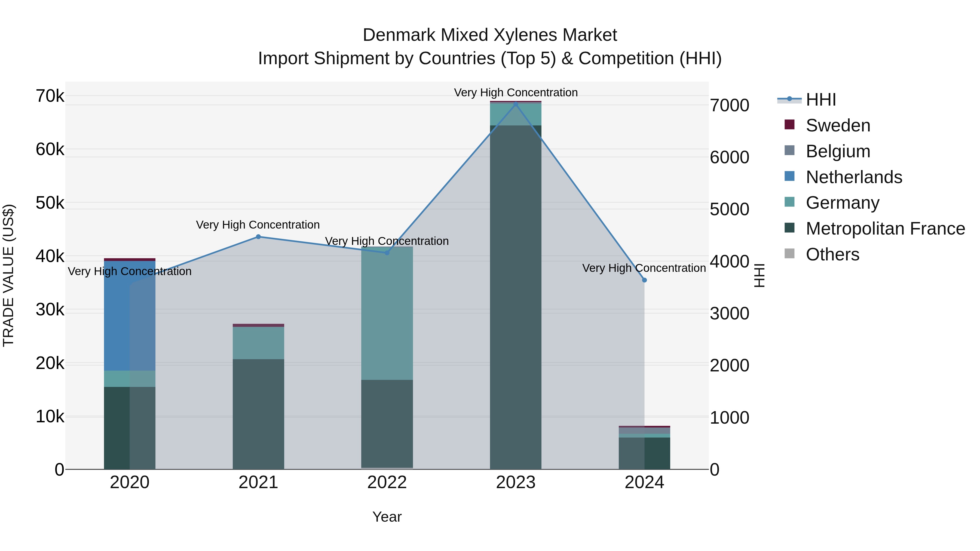Screen dimensions: 980x551
Task: Click the rotated HHI right axis title
Action: point(759,275)
